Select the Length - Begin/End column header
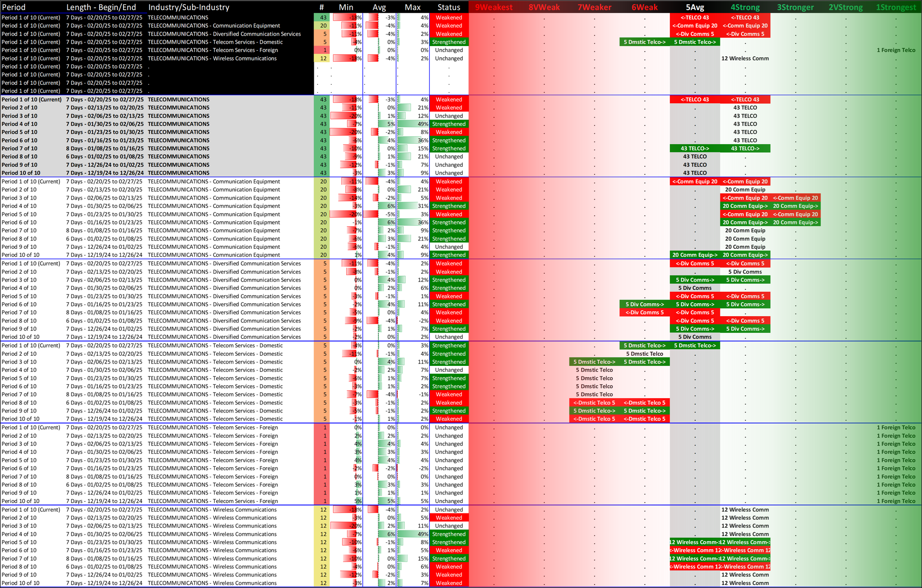 [101, 7]
